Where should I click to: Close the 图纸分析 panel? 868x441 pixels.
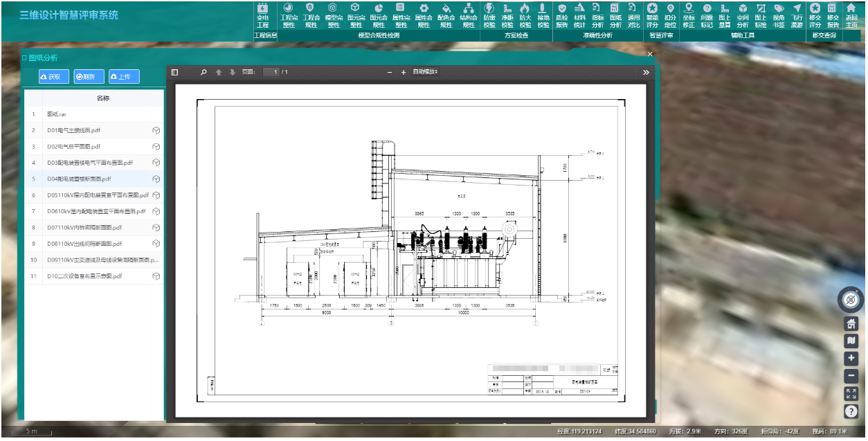pos(649,54)
